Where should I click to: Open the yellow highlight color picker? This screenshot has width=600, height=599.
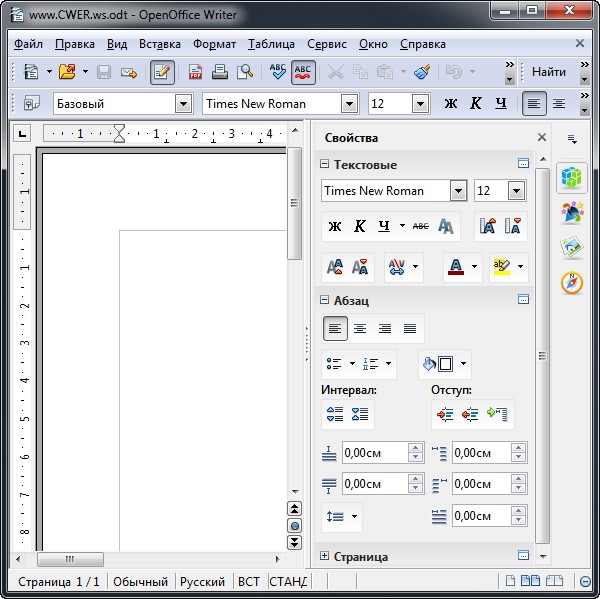pos(520,267)
